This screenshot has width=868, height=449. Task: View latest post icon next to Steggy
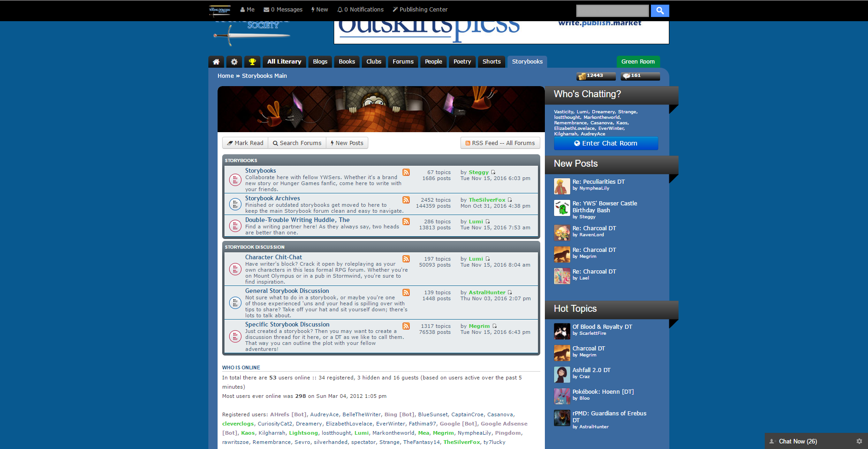493,172
